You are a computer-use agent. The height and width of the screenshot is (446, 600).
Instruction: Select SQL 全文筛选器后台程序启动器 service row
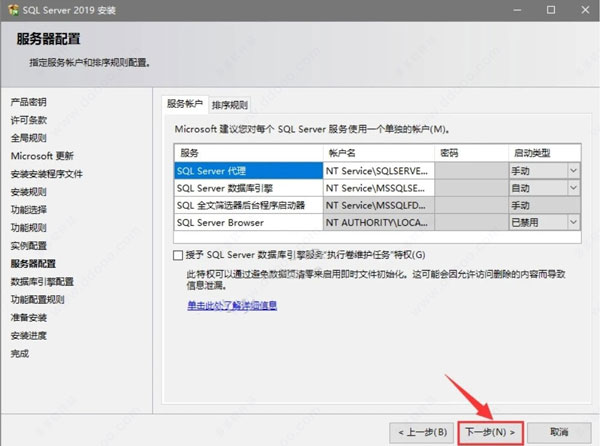(x=248, y=205)
